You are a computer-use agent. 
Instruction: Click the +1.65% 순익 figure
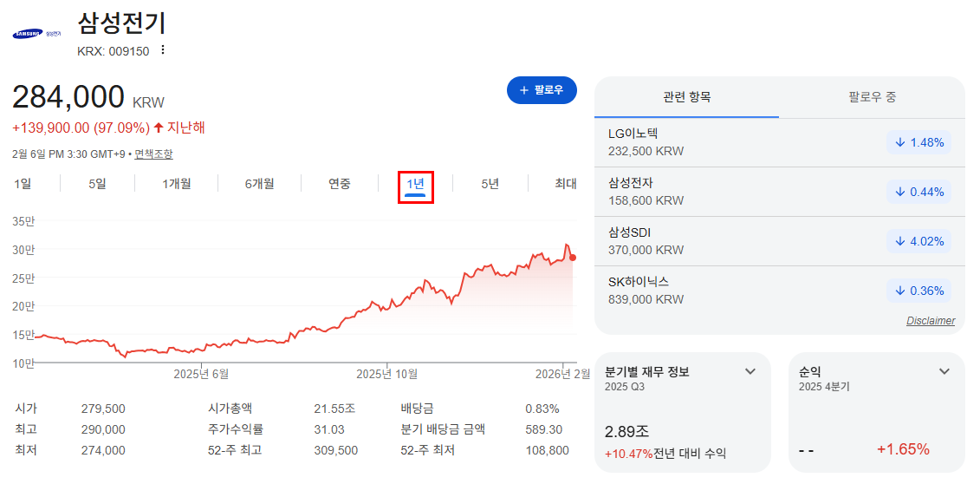coord(903,449)
